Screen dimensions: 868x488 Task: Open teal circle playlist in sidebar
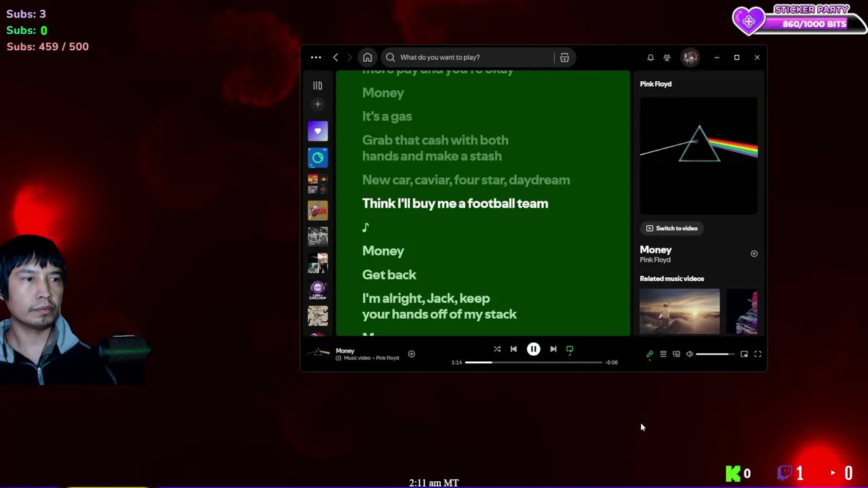[317, 157]
